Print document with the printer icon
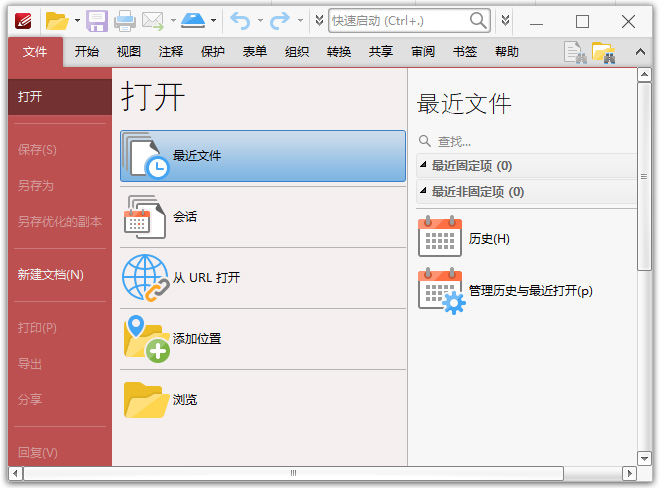The image size is (661, 488). (x=125, y=21)
